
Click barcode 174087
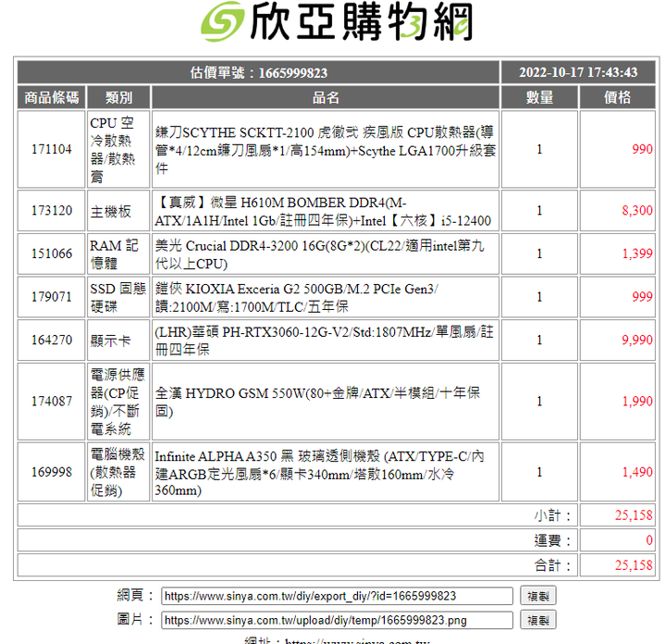52,402
